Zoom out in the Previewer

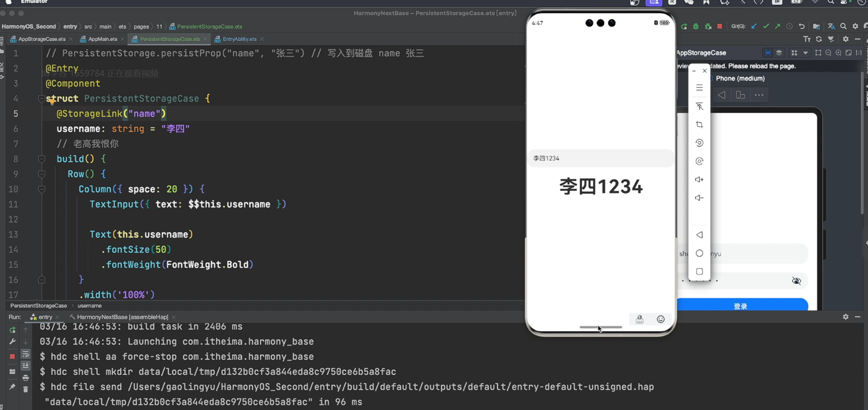(828, 53)
